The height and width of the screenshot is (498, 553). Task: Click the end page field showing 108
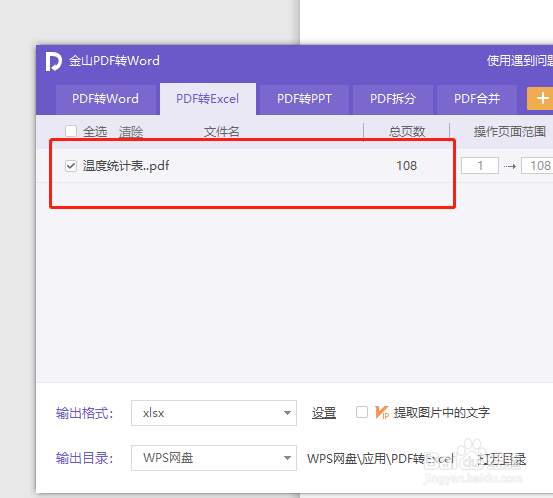537,165
